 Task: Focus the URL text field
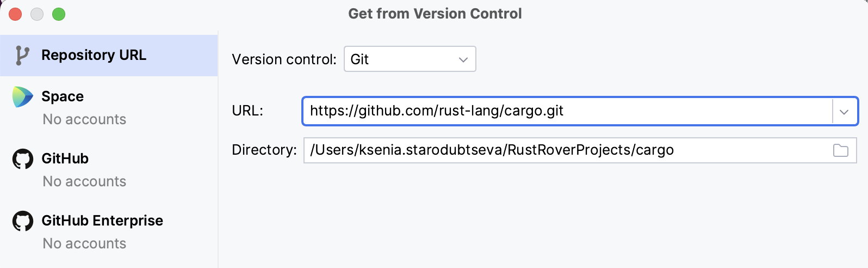pyautogui.click(x=566, y=111)
